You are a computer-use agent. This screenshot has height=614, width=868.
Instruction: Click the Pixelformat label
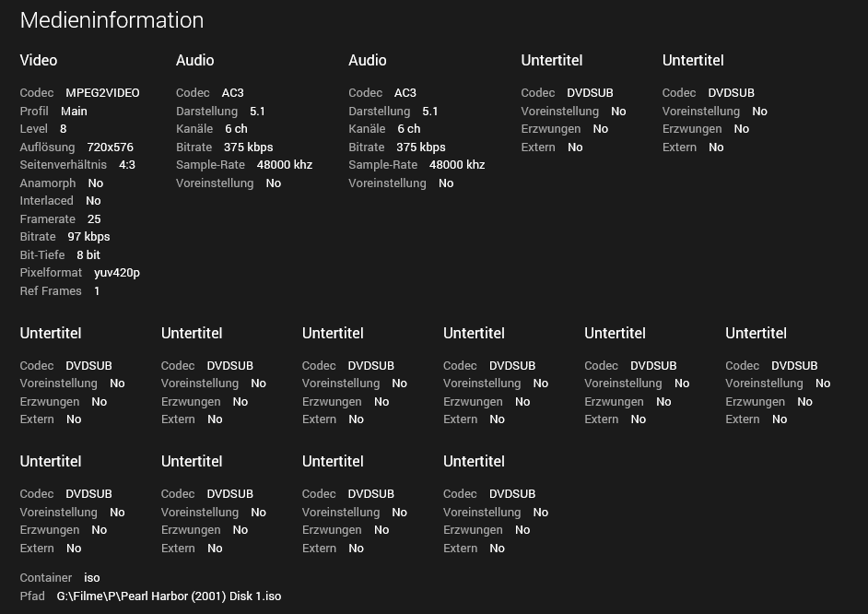click(51, 273)
